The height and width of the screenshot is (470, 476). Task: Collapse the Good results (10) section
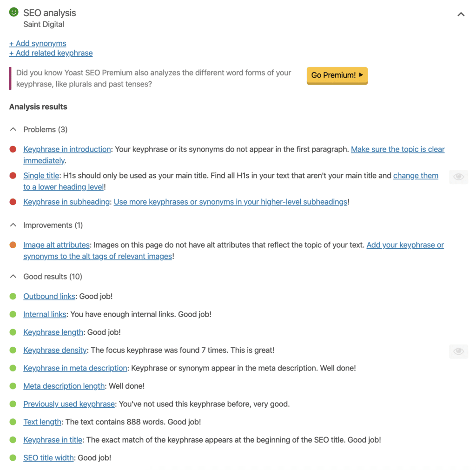[x=13, y=276]
